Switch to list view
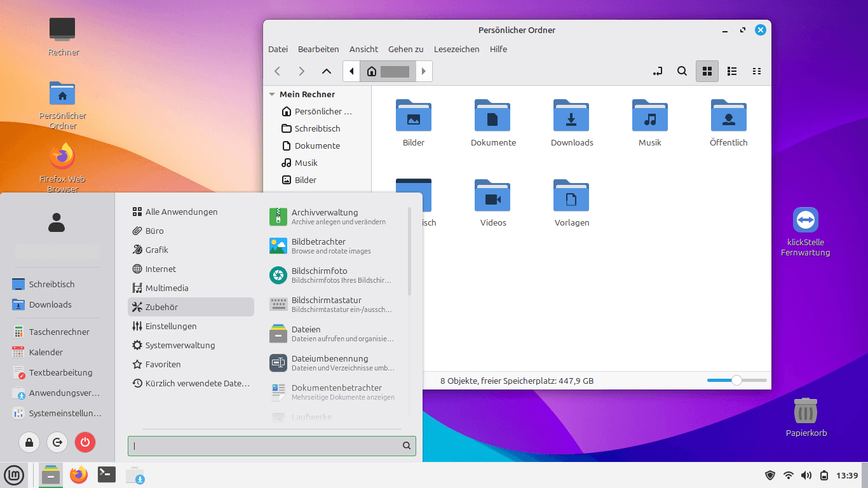 [732, 71]
